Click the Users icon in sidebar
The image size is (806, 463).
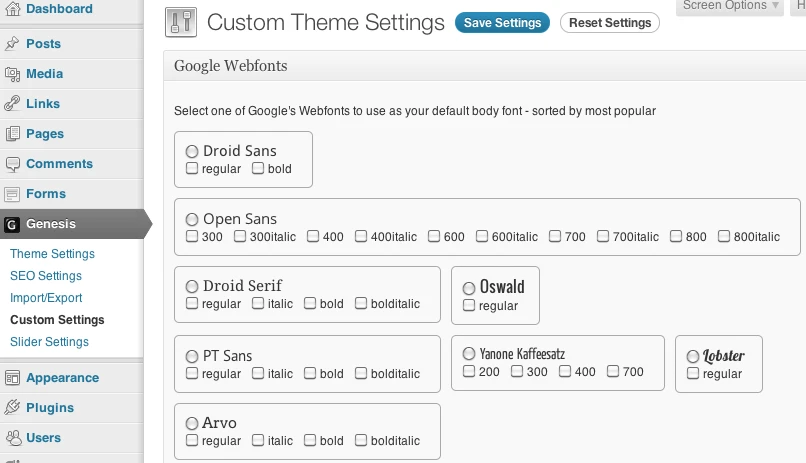(x=12, y=438)
